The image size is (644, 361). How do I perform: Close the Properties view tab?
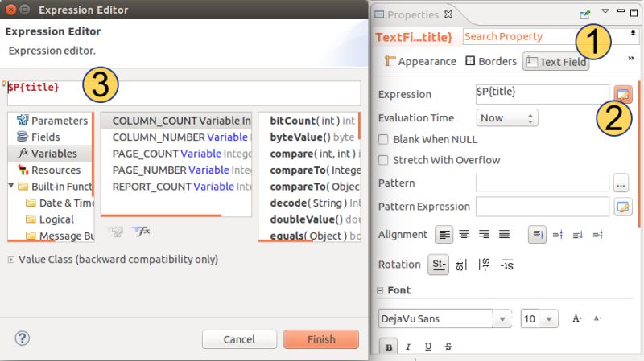tap(448, 14)
